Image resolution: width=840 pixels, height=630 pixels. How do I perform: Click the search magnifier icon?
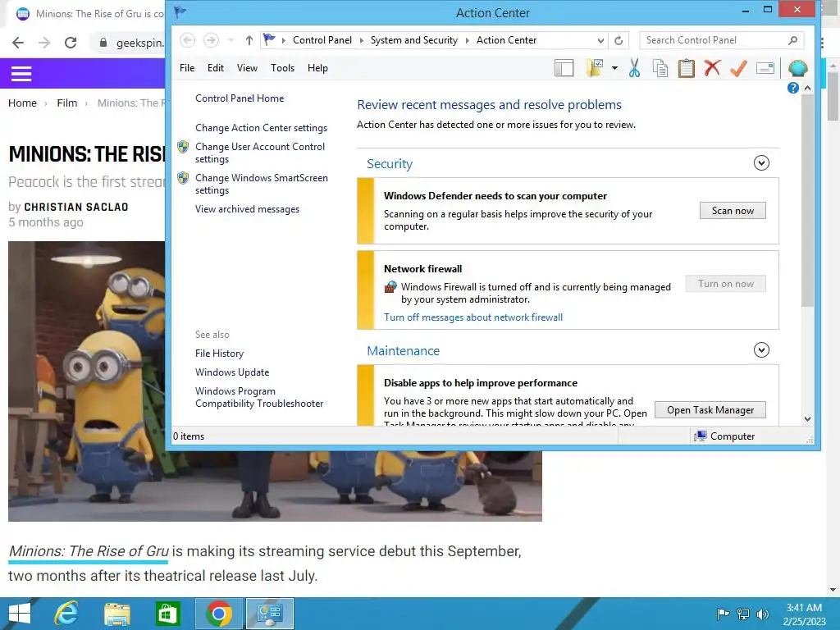click(793, 40)
